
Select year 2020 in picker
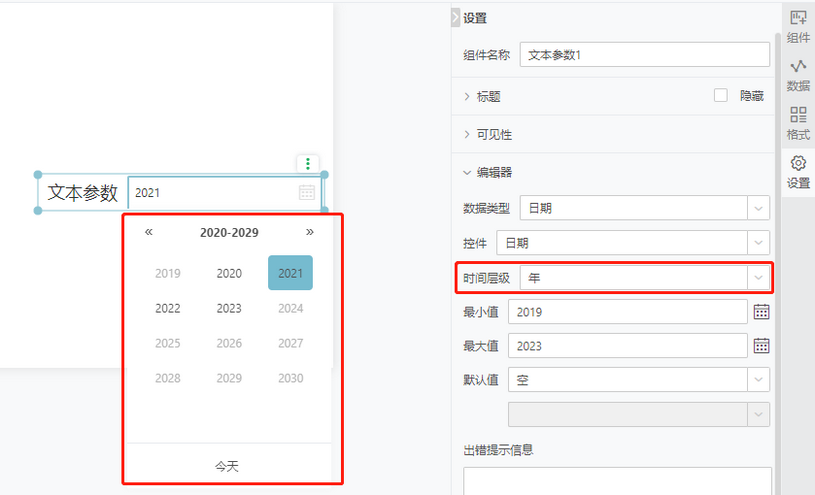(229, 273)
